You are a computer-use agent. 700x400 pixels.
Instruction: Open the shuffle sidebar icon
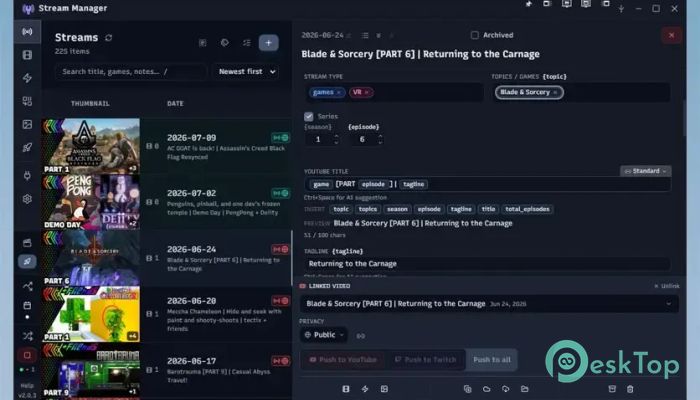click(27, 336)
